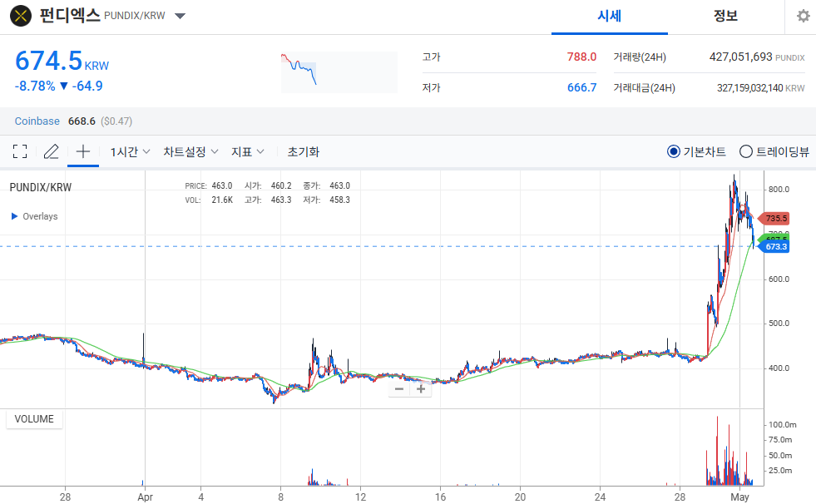Click the 거래량(24H) label
The image size is (816, 504).
[x=640, y=57]
